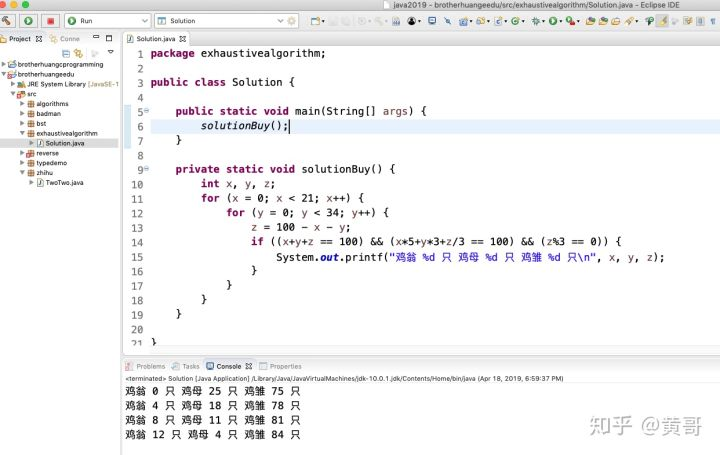Click the Open Console monitor icon
720x455 pixels.
[x=432, y=21]
